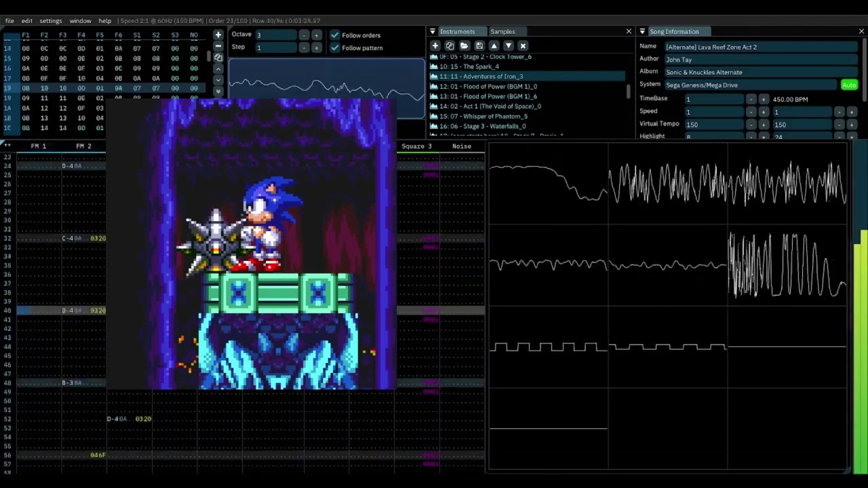Decrease the Step value
Image resolution: width=868 pixels, height=488 pixels.
pyautogui.click(x=303, y=47)
